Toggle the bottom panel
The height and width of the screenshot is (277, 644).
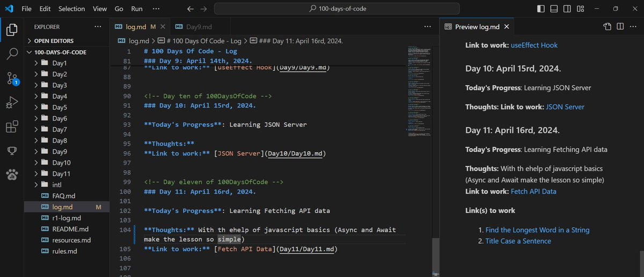point(554,9)
